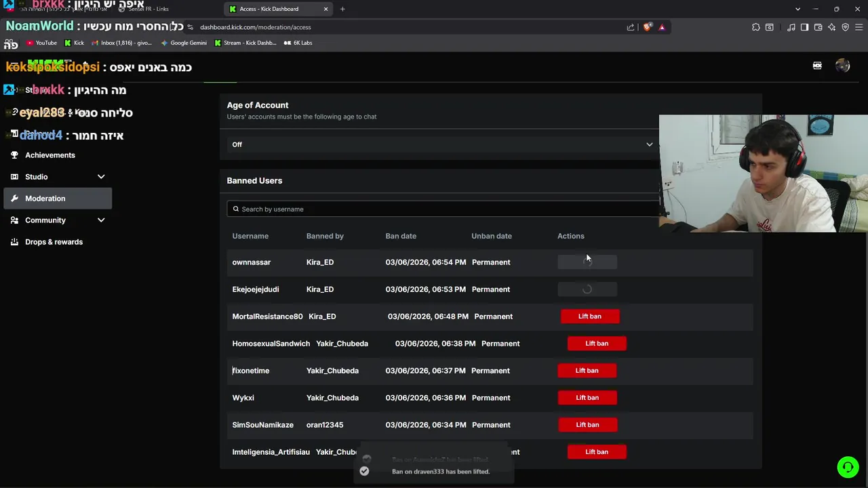The width and height of the screenshot is (868, 488).
Task: Click the address bar URL
Action: click(x=256, y=27)
